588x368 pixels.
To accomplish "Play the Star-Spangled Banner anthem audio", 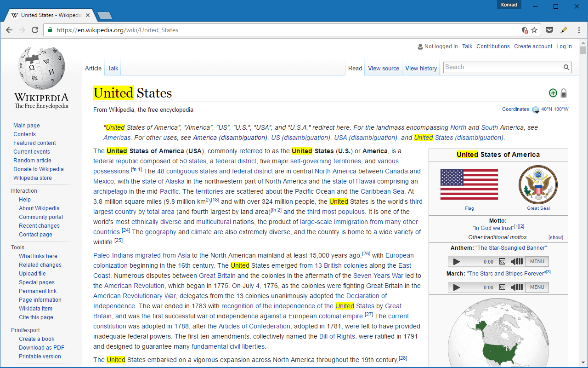I will [x=456, y=261].
